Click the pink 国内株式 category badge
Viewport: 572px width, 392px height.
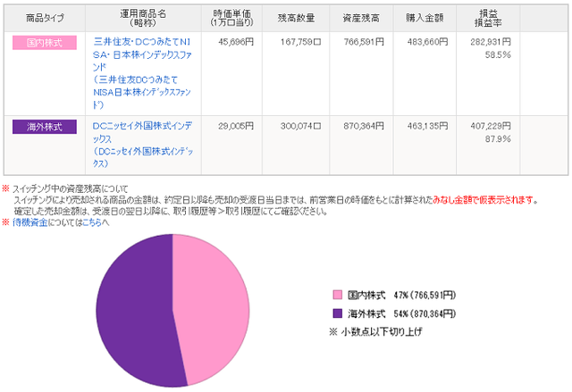tap(45, 43)
